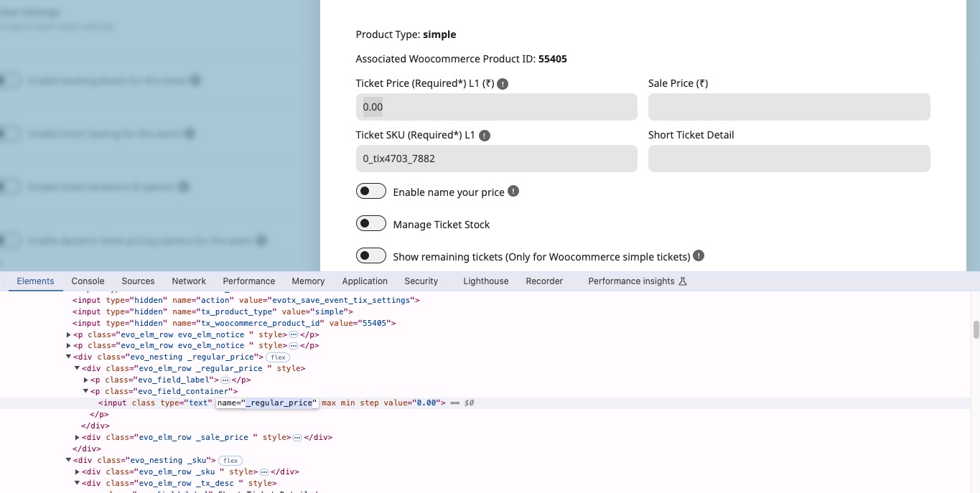Click ellipsis in evo_elm_row _sale_price line

[x=297, y=437]
